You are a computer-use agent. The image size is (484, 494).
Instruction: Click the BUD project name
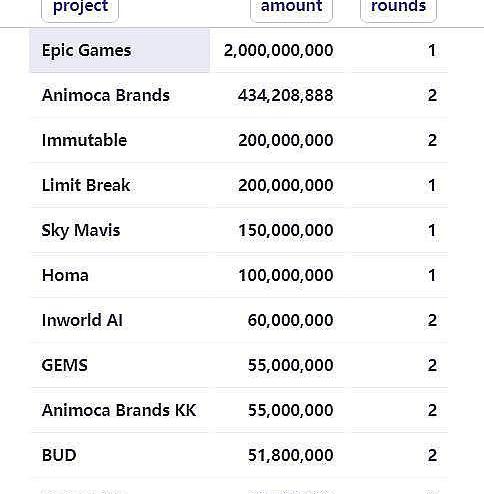pos(59,455)
